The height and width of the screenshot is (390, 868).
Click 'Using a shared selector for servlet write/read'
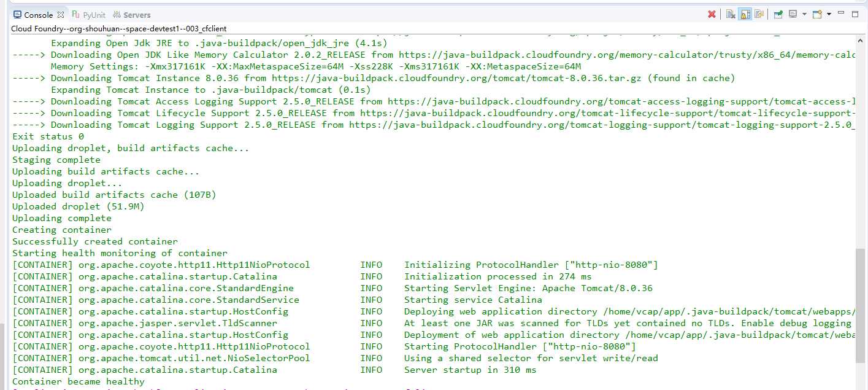point(531,358)
